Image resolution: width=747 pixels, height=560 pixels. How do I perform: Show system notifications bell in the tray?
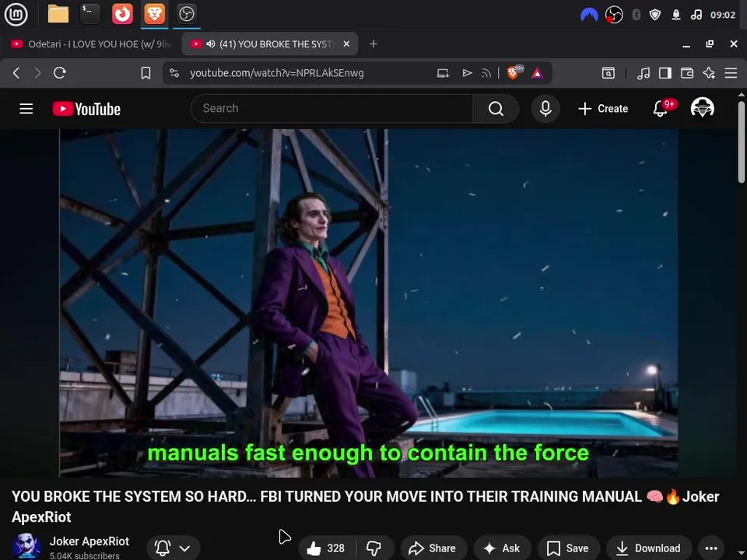(x=676, y=16)
